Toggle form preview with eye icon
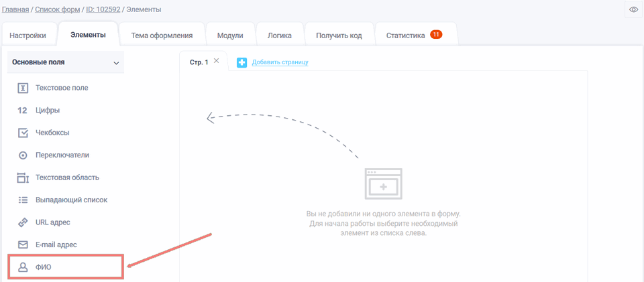 633,9
